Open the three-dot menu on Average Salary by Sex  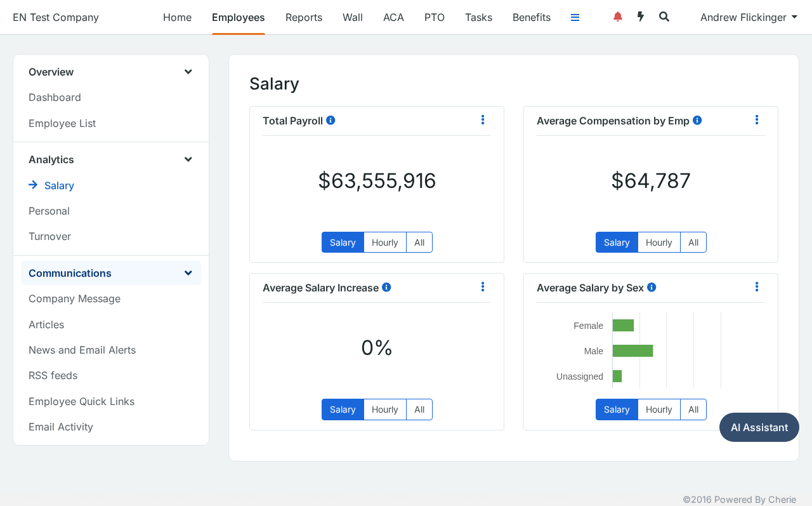(x=757, y=287)
